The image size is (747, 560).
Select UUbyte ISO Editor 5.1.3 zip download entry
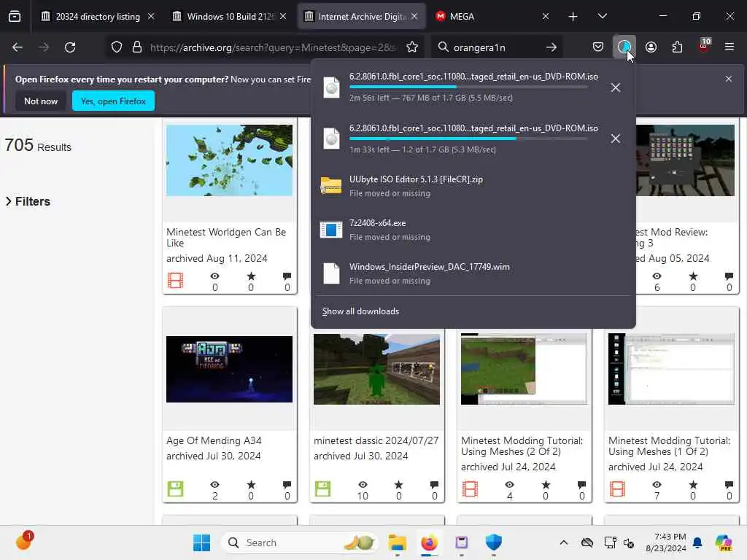473,186
